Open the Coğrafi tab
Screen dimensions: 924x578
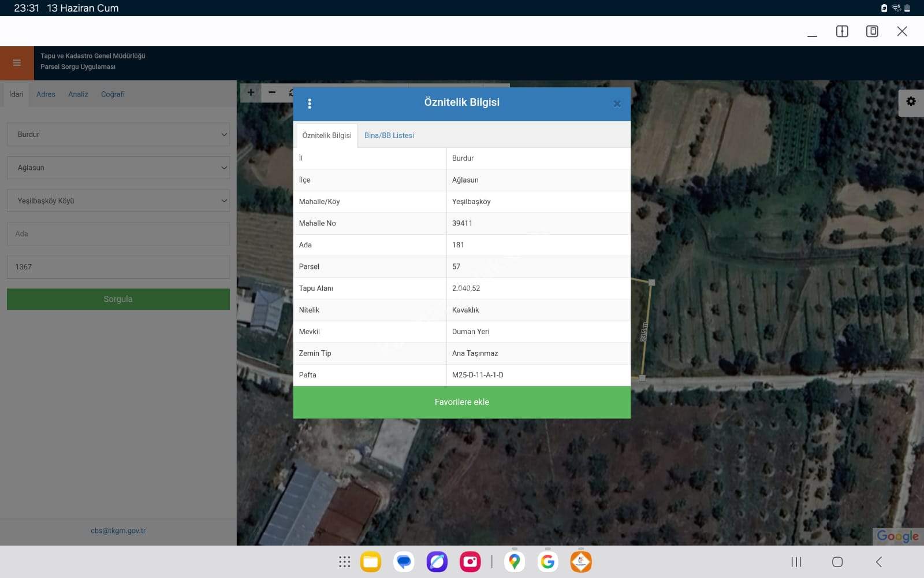point(113,94)
